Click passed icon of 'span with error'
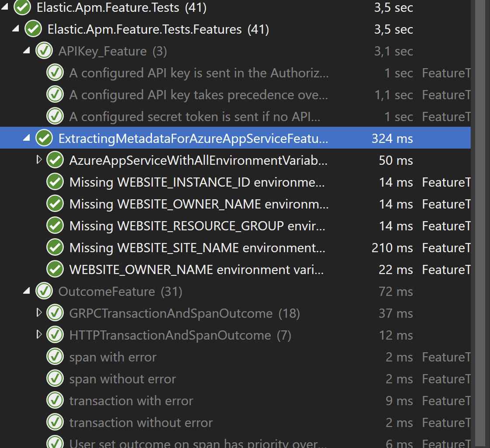 pos(55,357)
